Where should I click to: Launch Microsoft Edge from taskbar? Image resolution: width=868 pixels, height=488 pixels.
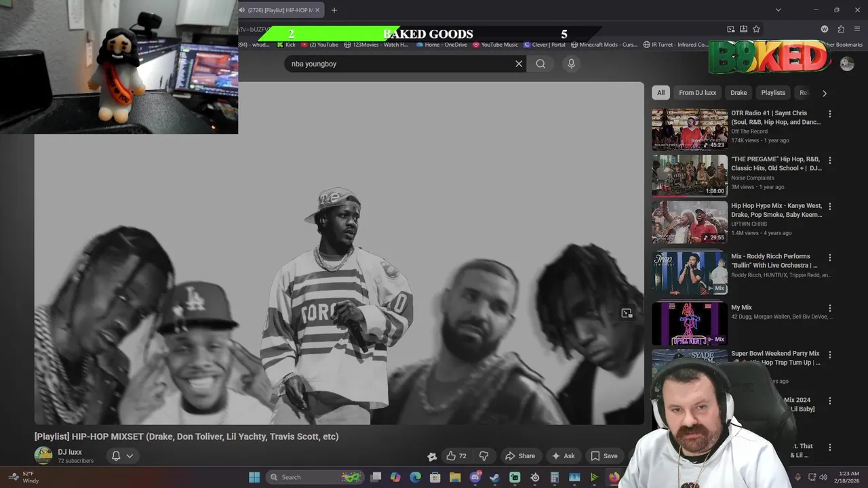(x=415, y=477)
